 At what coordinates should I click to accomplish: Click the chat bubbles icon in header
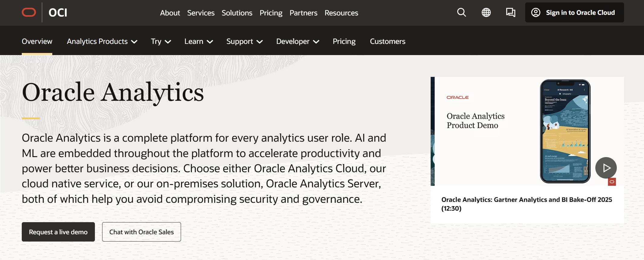point(511,12)
